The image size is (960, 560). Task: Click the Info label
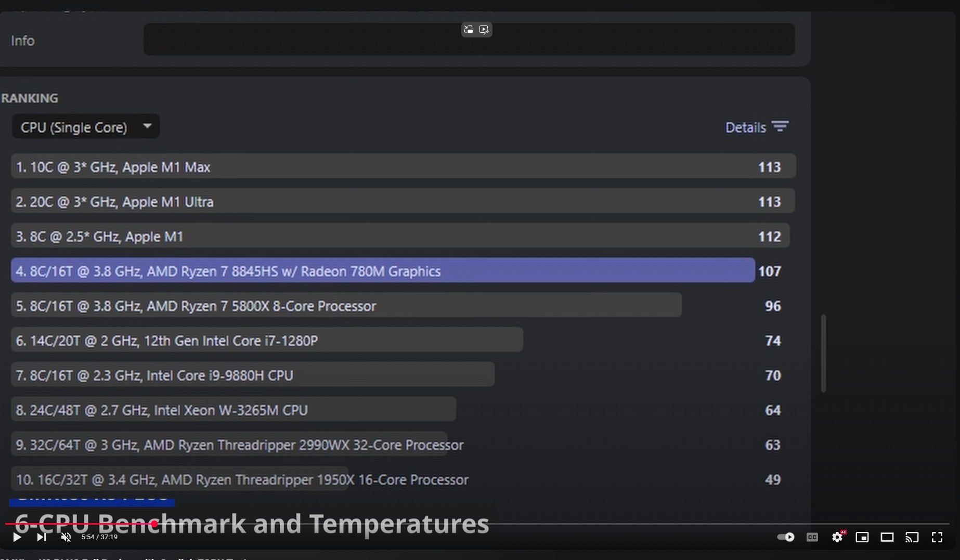tap(23, 41)
